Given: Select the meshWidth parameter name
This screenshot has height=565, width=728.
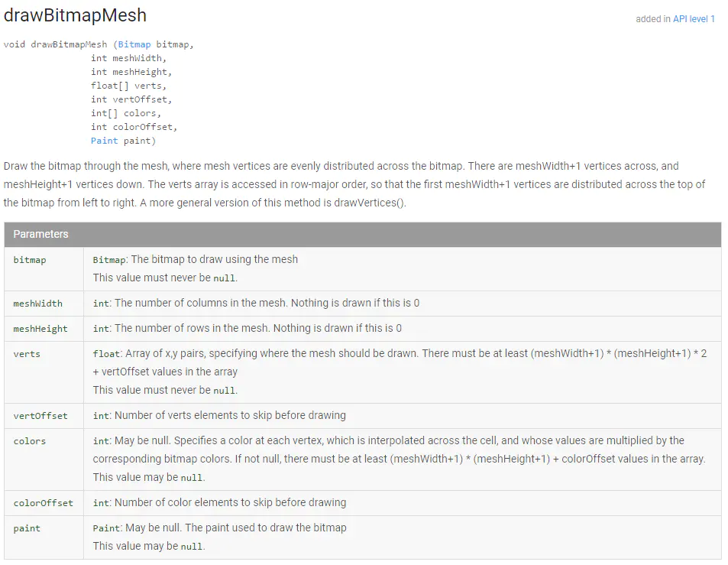Looking at the screenshot, I should point(37,304).
